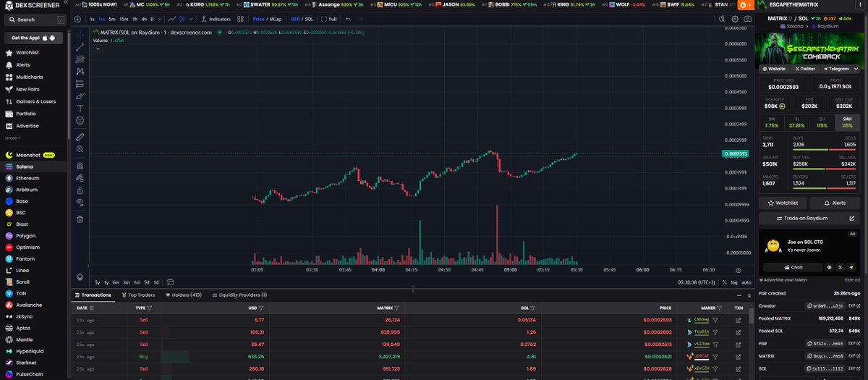868x380 pixels.
Task: Select the 5d chart range
Action: coord(146,282)
